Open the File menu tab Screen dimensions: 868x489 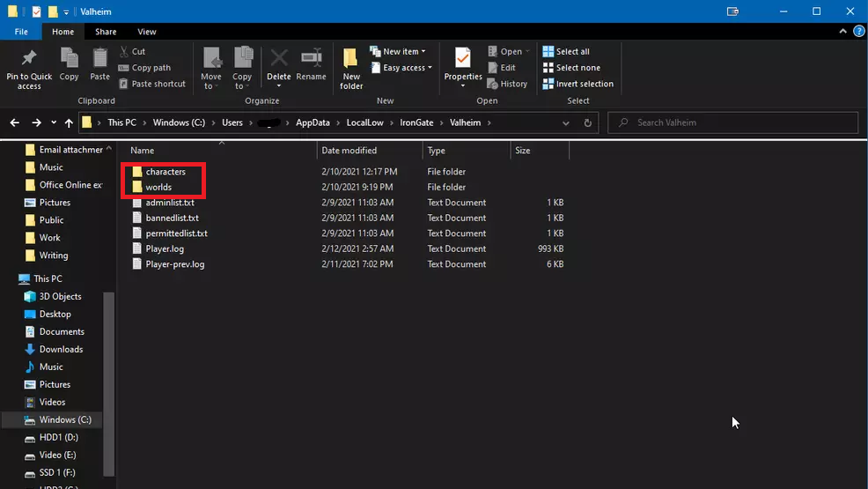coord(21,32)
